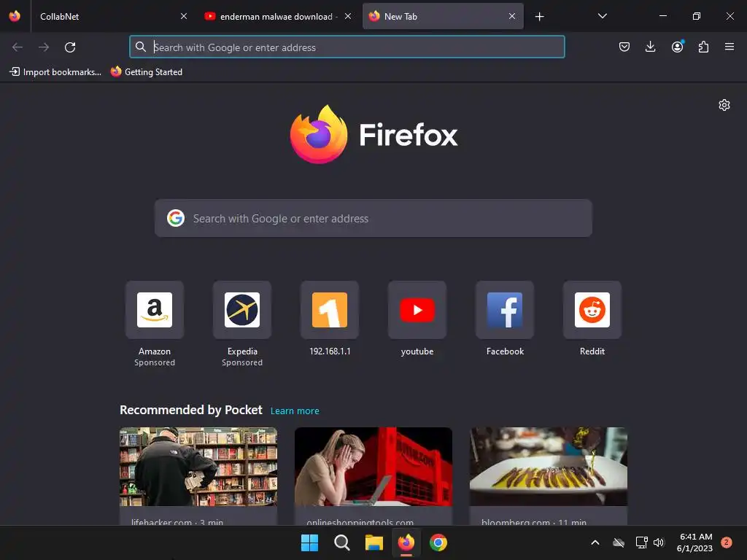
Task: Close the New Tab tab
Action: (x=511, y=16)
